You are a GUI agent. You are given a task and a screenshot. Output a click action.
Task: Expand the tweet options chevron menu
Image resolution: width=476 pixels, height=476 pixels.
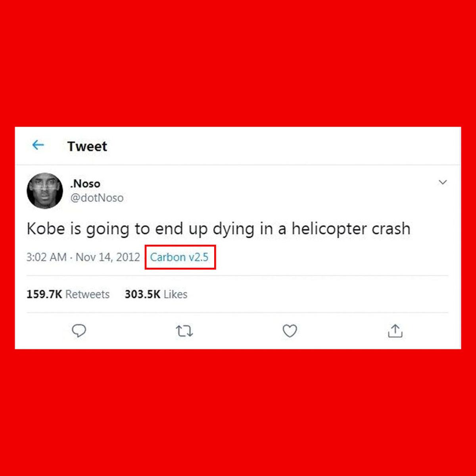click(x=443, y=182)
